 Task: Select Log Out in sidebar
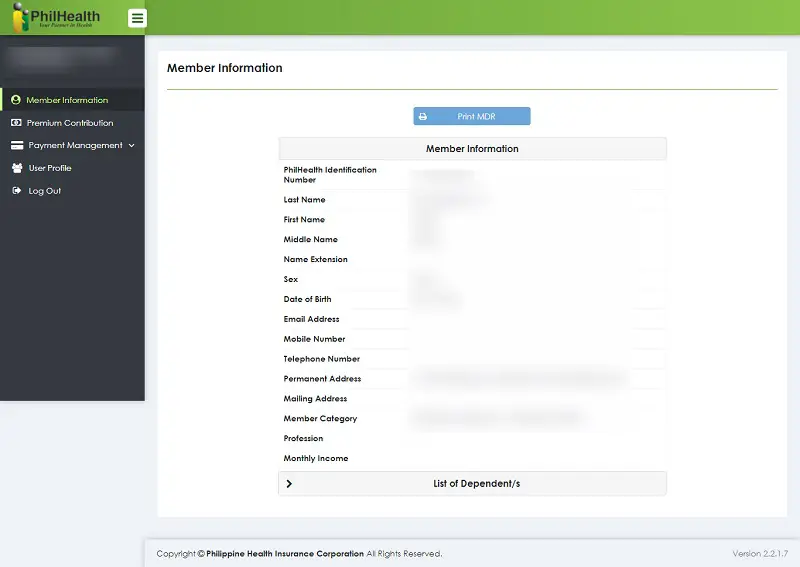[72, 190]
